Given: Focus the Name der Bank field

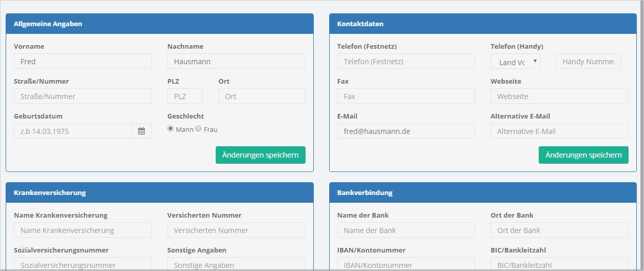Looking at the screenshot, I should (x=406, y=230).
